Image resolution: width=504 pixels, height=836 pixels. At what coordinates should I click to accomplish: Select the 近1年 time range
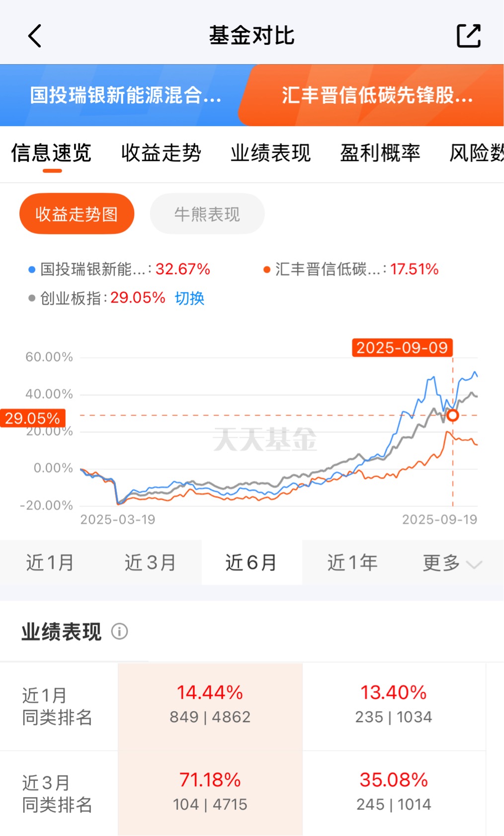click(x=352, y=563)
